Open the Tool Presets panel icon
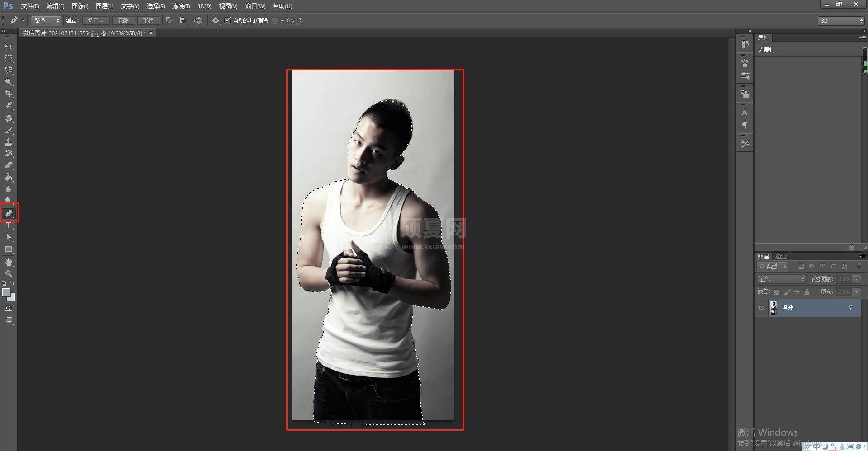Screen dimensions: 868x451 tap(745, 144)
